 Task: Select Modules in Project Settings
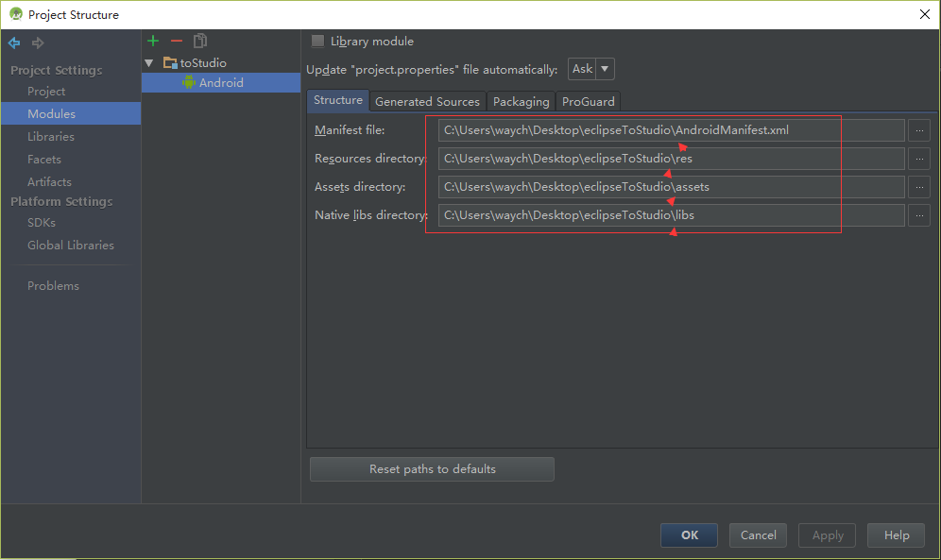pos(71,113)
